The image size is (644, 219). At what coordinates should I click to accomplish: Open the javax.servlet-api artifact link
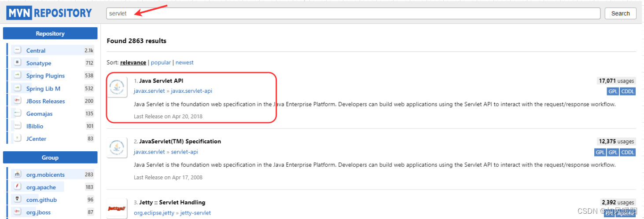pyautogui.click(x=191, y=91)
